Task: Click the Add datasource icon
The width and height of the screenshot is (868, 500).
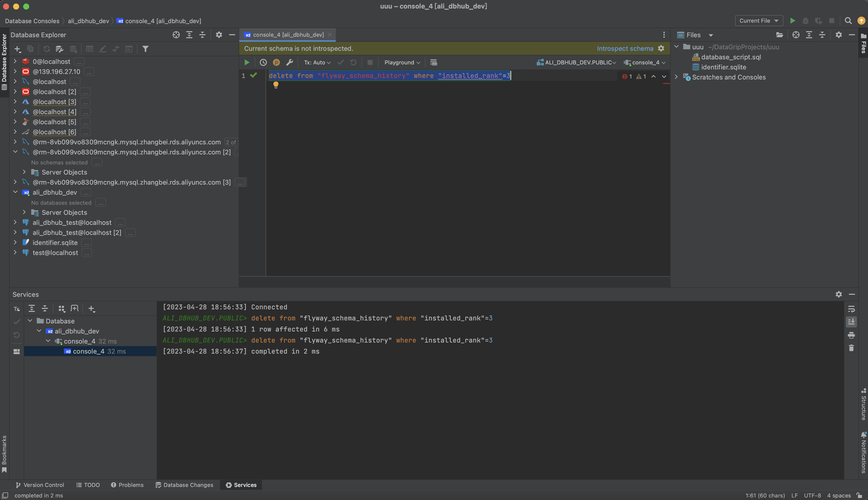Action: [17, 48]
